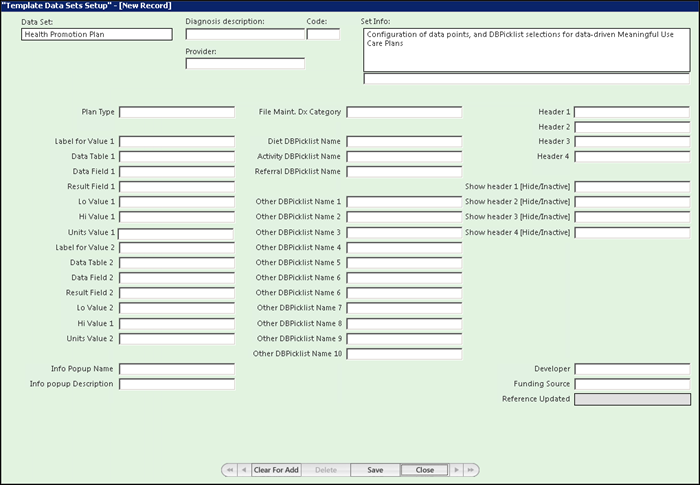Click the Other DBPicklist Name 5 field
The height and width of the screenshot is (486, 700).
click(404, 263)
